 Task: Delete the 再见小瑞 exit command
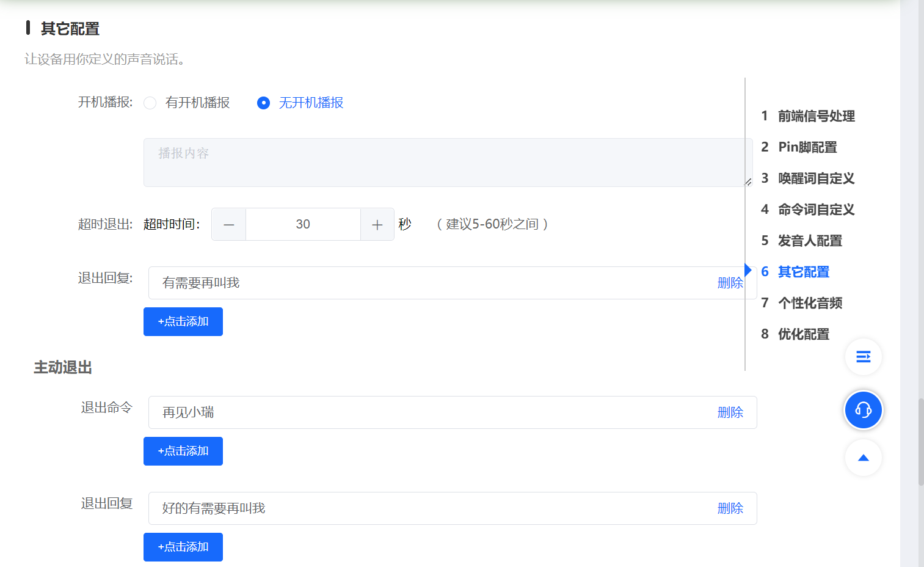tap(730, 412)
